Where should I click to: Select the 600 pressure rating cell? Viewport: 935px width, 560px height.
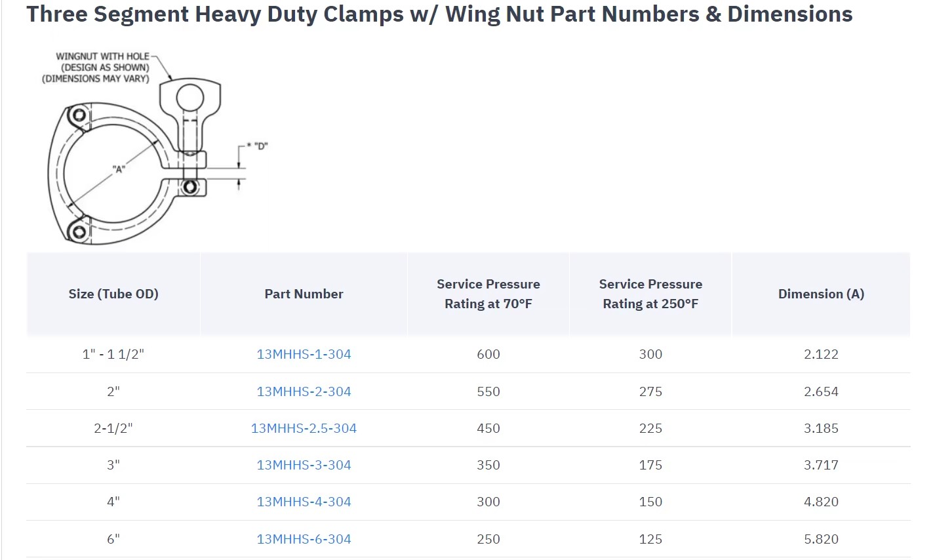tap(488, 354)
